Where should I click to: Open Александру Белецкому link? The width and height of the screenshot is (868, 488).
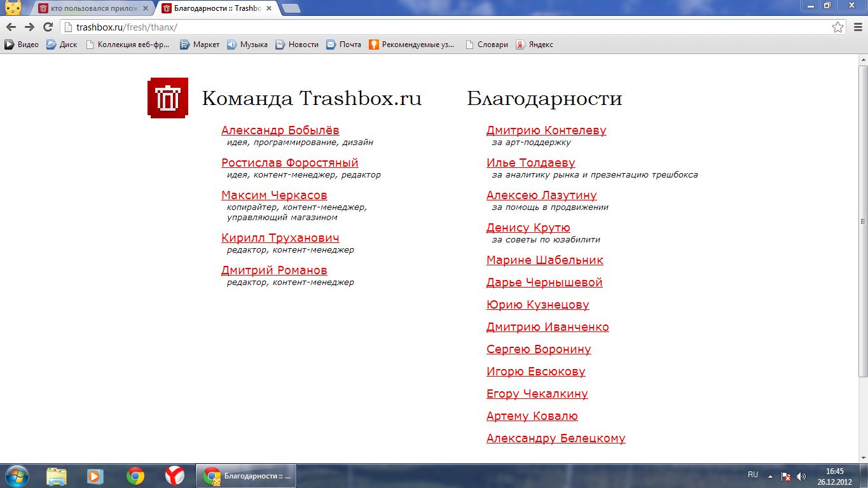click(x=556, y=438)
